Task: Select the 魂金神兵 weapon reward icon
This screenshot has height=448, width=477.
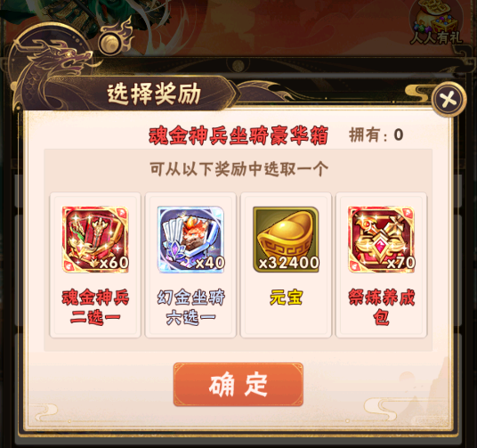Action: click(95, 239)
